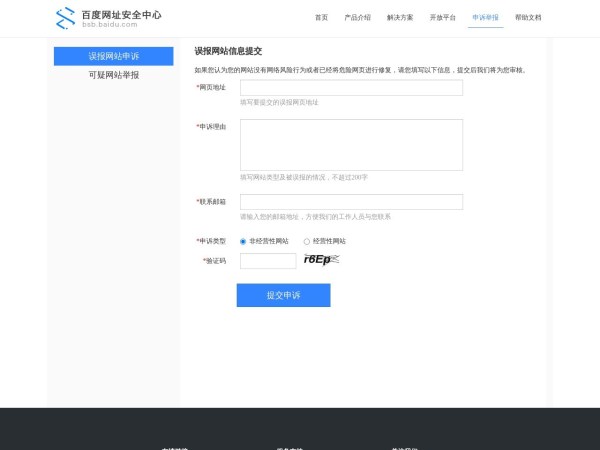The height and width of the screenshot is (450, 600).
Task: Click the Baidu security center logo icon
Action: [x=65, y=18]
